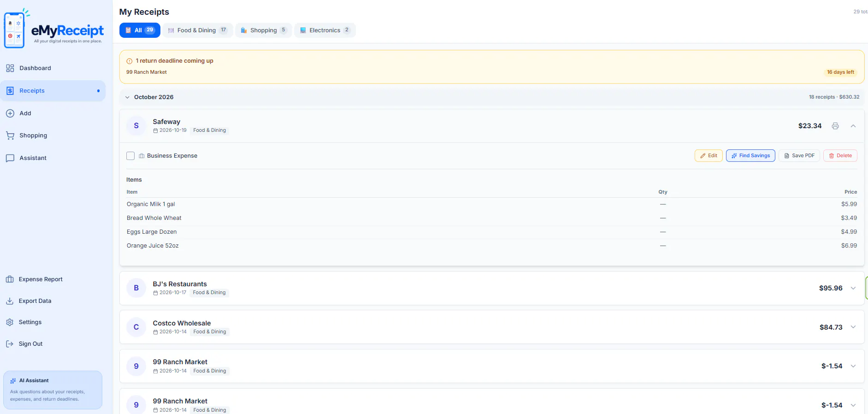Click the Orange Juice 52oz item
Image resolution: width=868 pixels, height=414 pixels.
point(153,246)
